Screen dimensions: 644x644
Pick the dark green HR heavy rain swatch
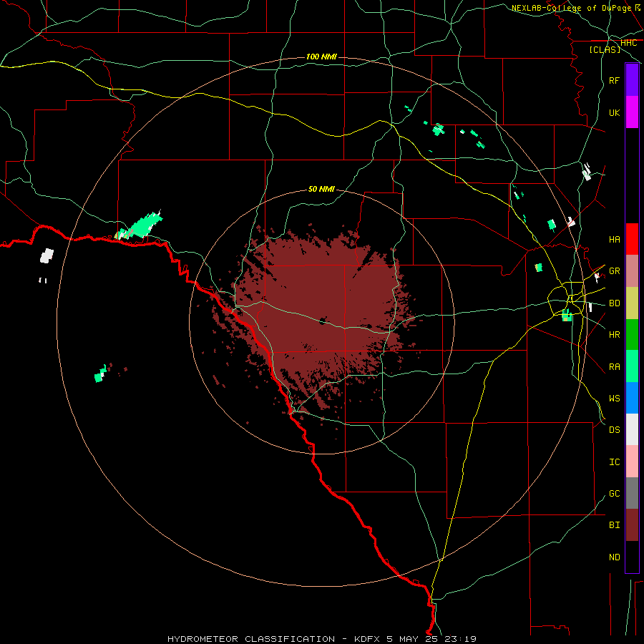point(632,334)
